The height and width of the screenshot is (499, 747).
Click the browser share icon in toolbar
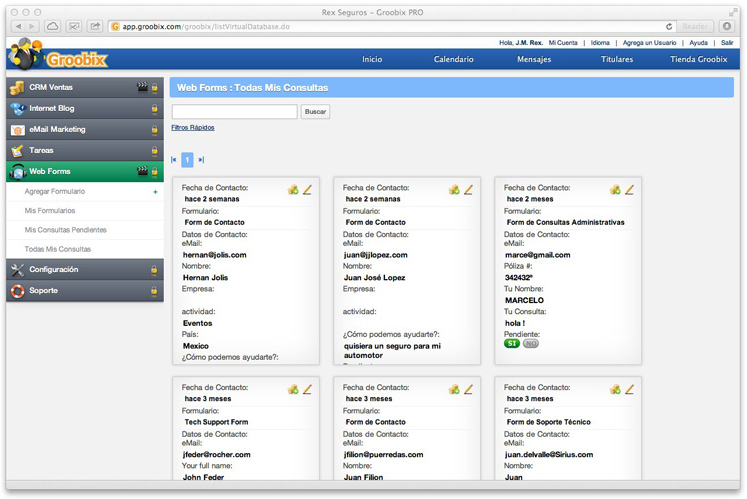coord(95,26)
